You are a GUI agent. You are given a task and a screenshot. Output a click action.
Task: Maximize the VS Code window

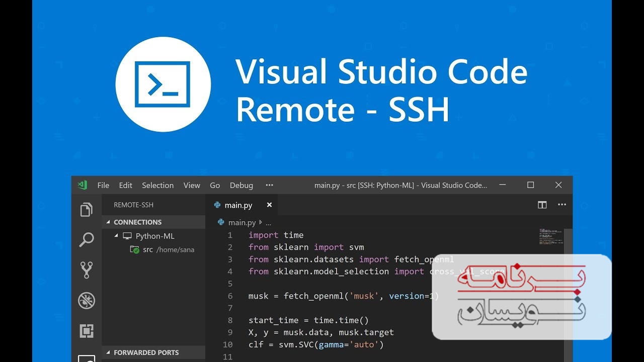click(530, 185)
